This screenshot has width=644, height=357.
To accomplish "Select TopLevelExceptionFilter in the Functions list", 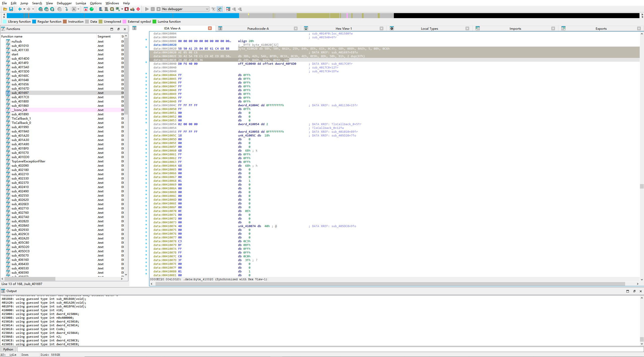I will coord(28,161).
